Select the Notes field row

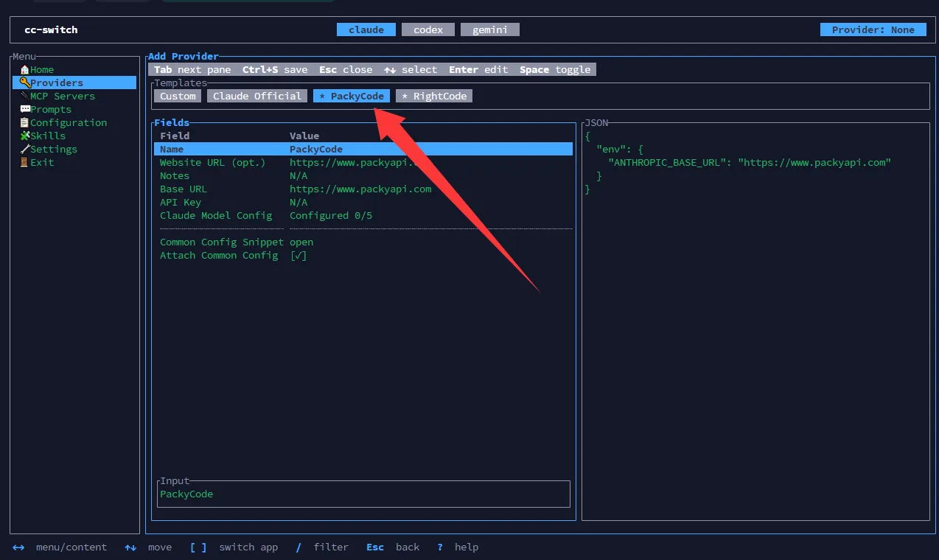pos(363,176)
